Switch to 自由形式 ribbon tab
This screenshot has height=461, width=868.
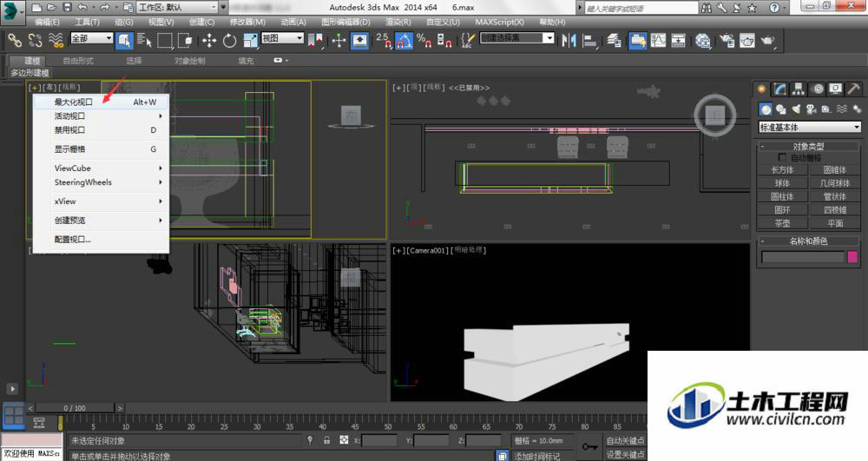[78, 60]
